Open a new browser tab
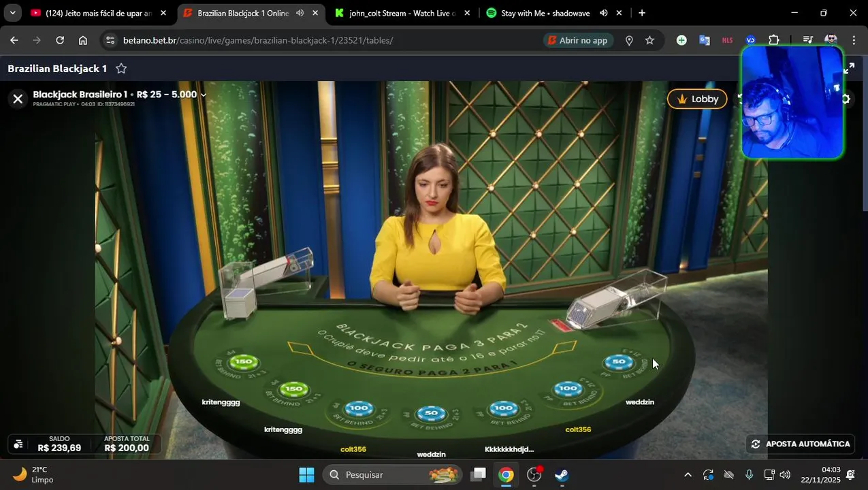 [x=641, y=13]
